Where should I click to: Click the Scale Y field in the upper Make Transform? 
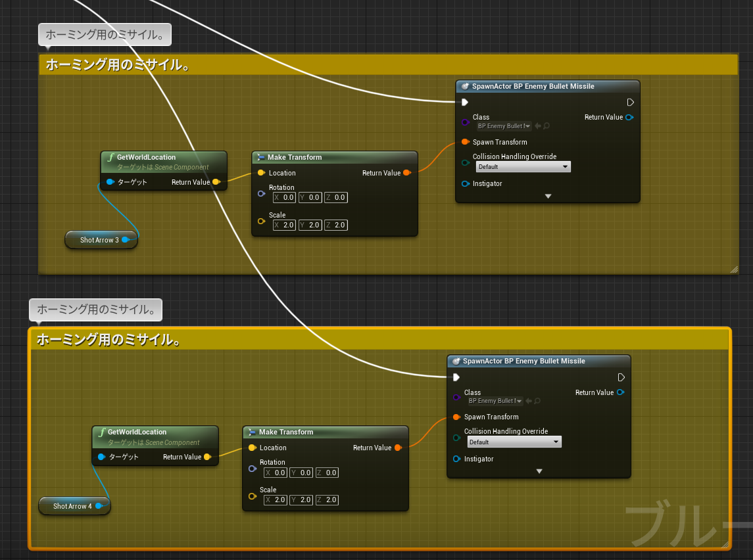pyautogui.click(x=310, y=225)
